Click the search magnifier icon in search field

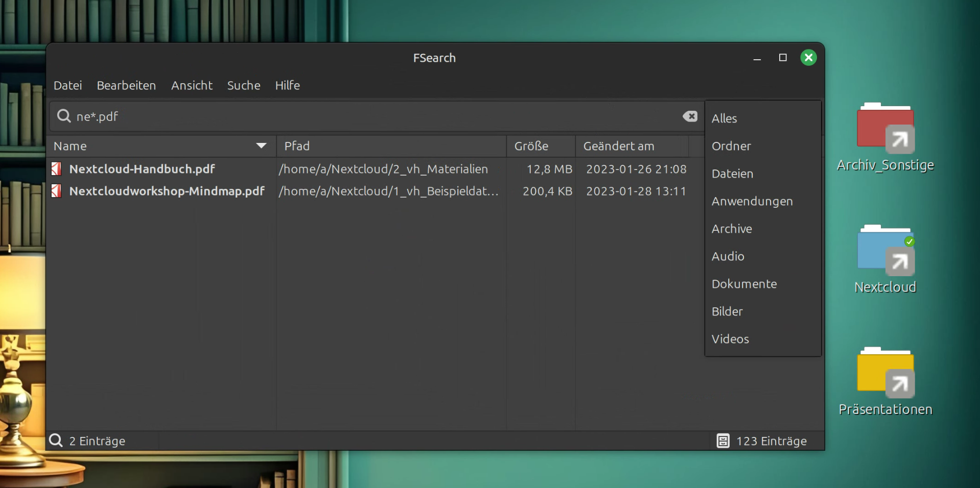click(64, 116)
